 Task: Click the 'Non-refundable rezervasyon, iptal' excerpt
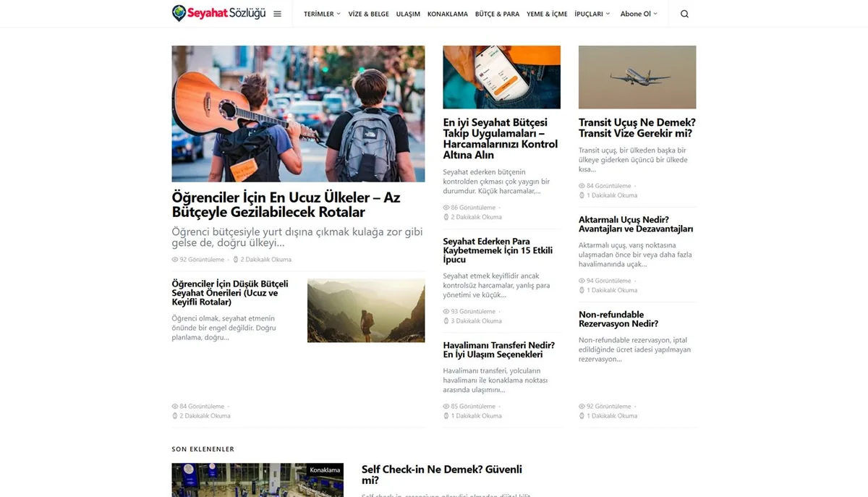point(634,349)
